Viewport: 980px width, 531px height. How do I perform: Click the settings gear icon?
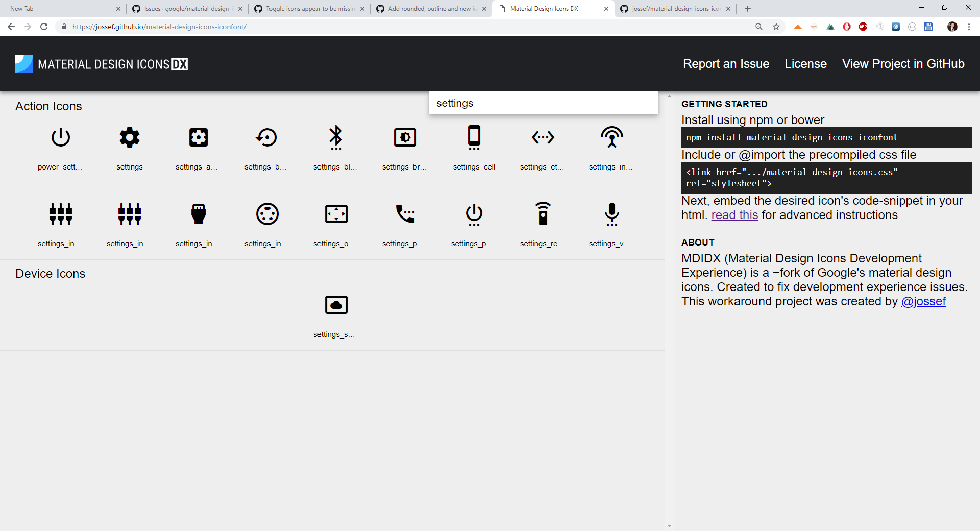tap(129, 137)
